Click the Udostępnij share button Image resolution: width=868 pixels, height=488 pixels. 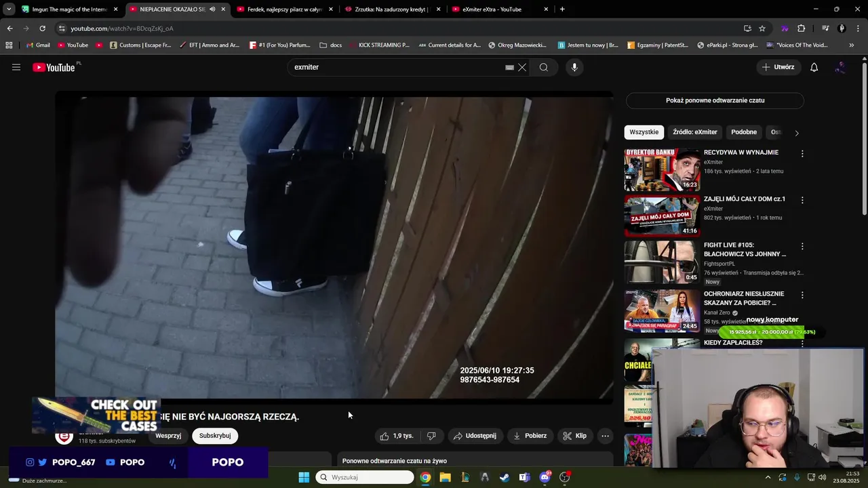coord(475,436)
